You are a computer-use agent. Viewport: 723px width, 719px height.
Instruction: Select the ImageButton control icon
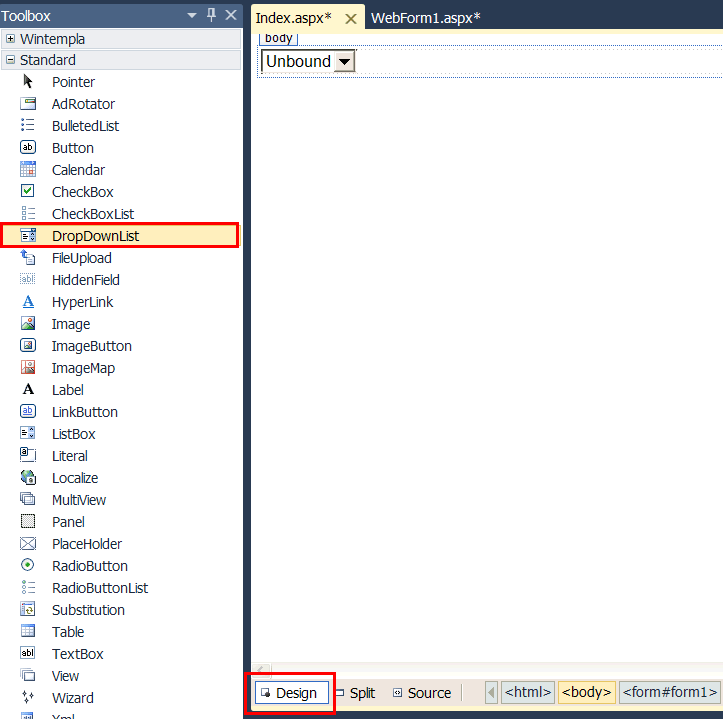pyautogui.click(x=28, y=346)
